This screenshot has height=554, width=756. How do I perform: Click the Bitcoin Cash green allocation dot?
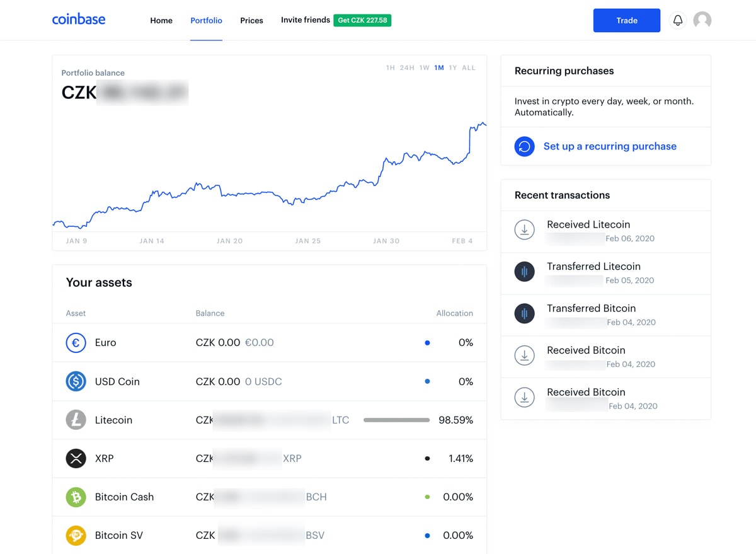click(x=427, y=497)
